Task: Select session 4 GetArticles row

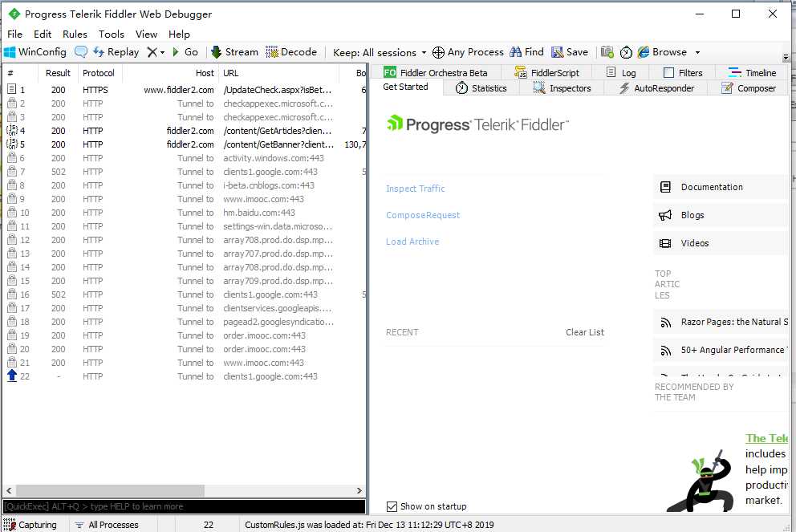Action: 184,131
